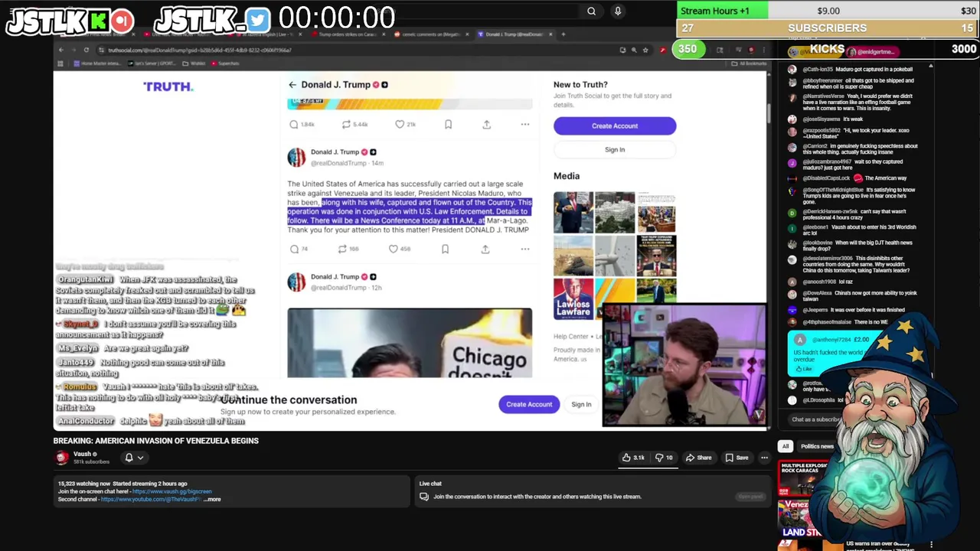Like the Venezuela stream with thumbs up
The height and width of the screenshot is (551, 980).
[632, 458]
